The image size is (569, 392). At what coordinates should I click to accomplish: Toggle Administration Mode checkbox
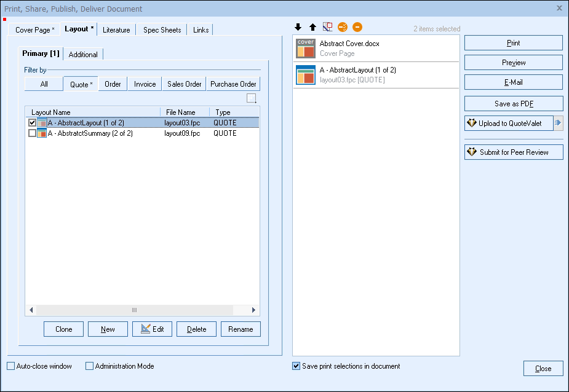pos(90,366)
